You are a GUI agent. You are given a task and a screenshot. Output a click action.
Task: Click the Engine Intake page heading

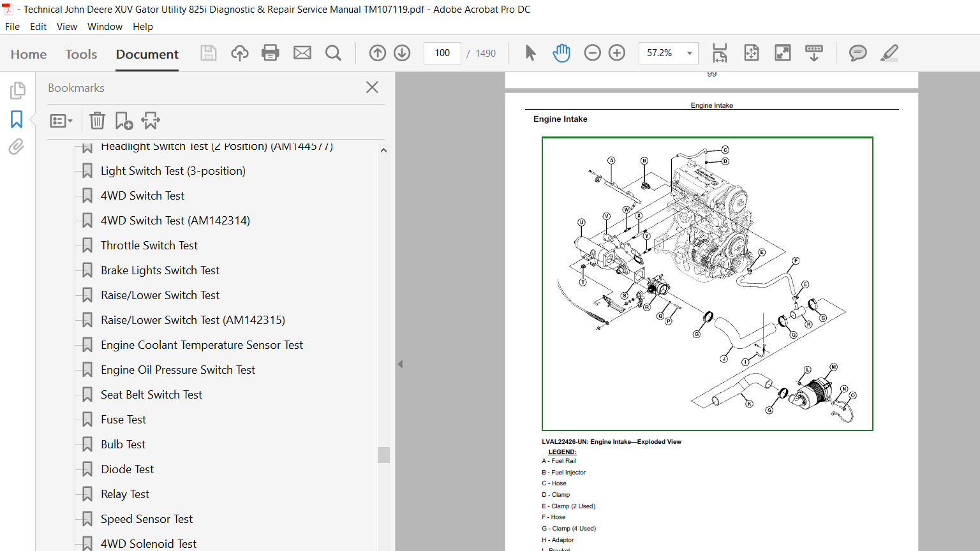tap(560, 119)
